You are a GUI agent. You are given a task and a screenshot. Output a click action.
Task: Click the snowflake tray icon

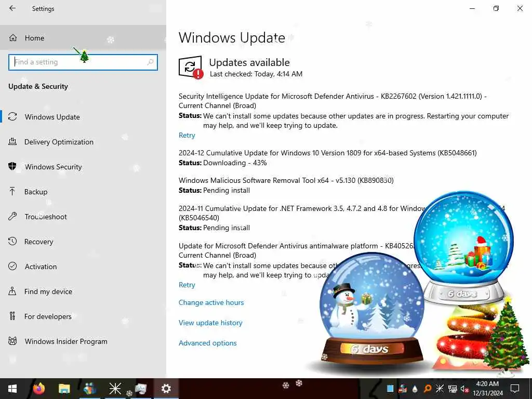click(x=440, y=389)
